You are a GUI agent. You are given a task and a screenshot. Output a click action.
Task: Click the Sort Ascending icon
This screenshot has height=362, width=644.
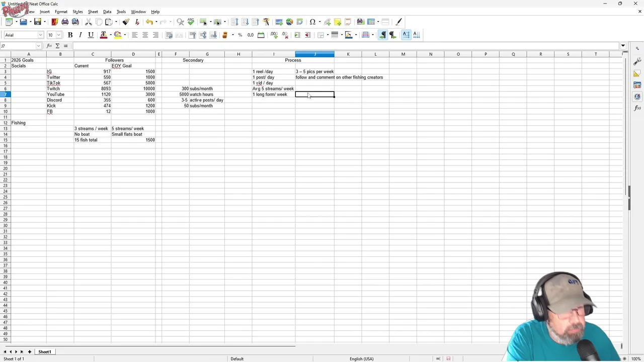click(x=245, y=22)
